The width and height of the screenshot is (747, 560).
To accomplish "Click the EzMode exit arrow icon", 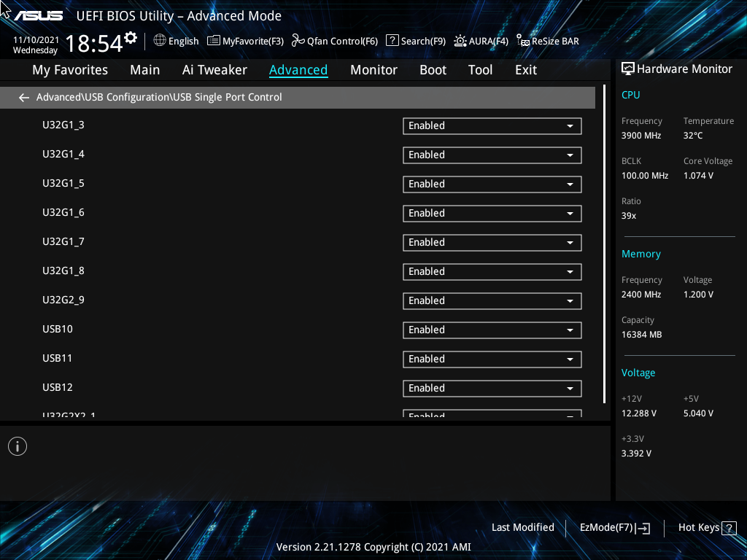I will [x=643, y=528].
